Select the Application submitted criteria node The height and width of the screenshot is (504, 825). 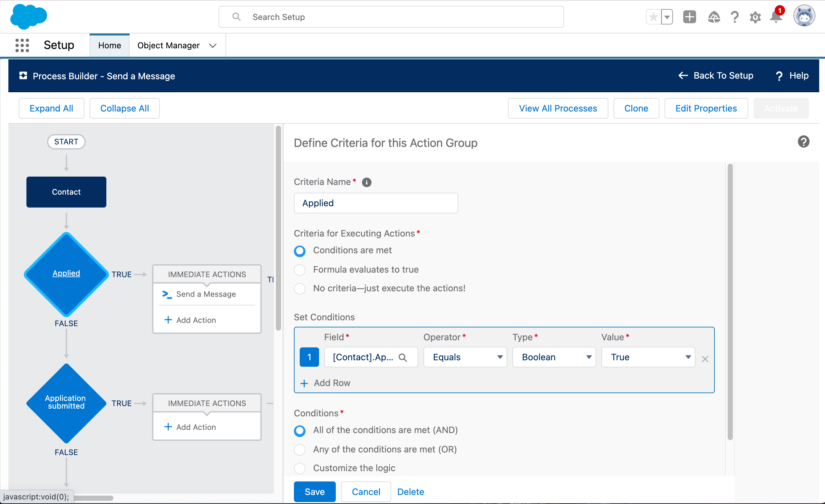[x=66, y=403]
